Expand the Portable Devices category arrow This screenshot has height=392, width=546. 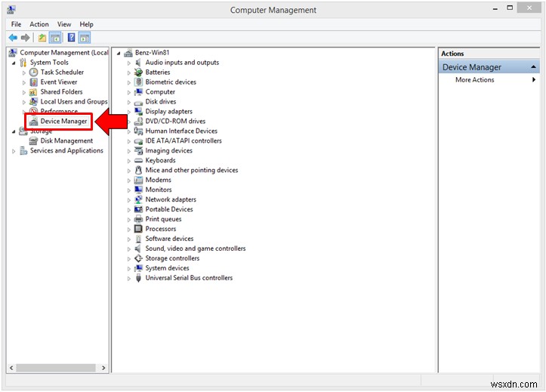click(x=129, y=209)
